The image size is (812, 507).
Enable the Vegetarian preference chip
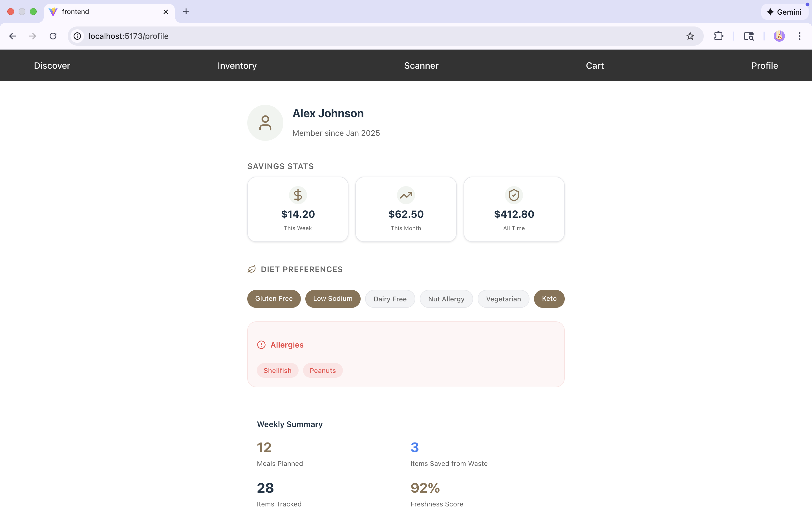click(x=503, y=299)
